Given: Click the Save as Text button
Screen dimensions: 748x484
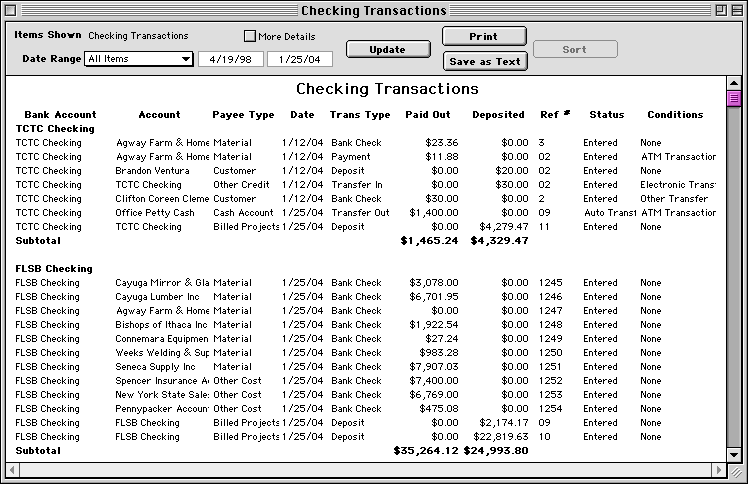Looking at the screenshot, I should (484, 61).
